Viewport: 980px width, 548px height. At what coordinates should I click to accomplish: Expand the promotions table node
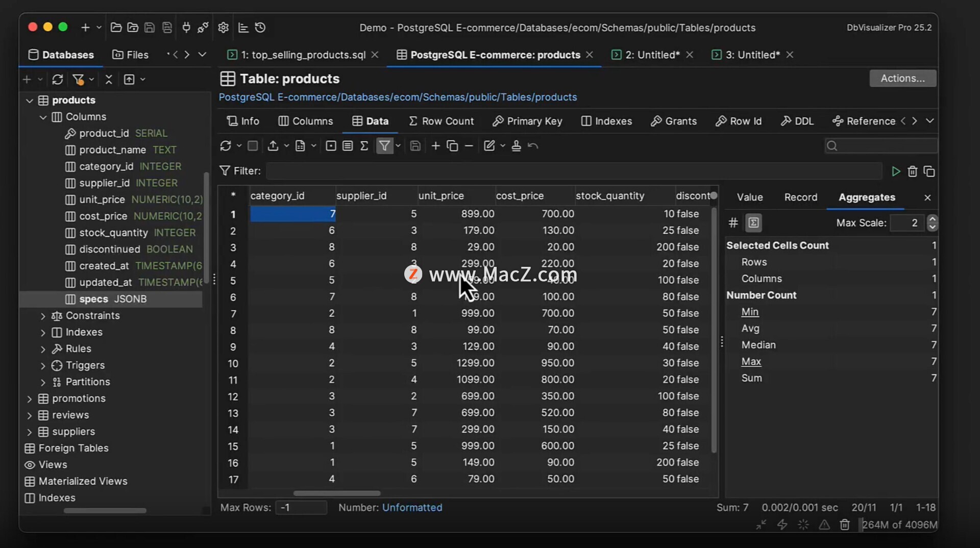point(30,399)
